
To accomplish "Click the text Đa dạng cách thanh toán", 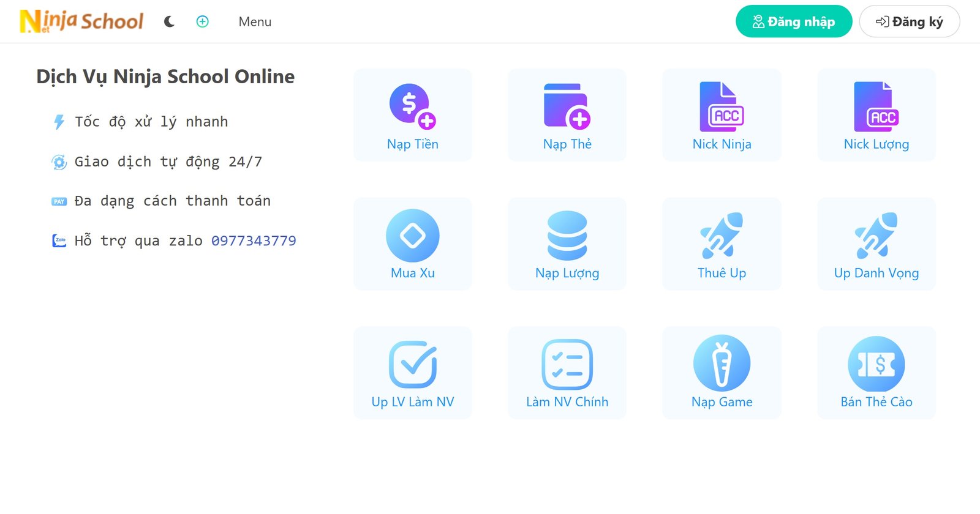I will 172,201.
